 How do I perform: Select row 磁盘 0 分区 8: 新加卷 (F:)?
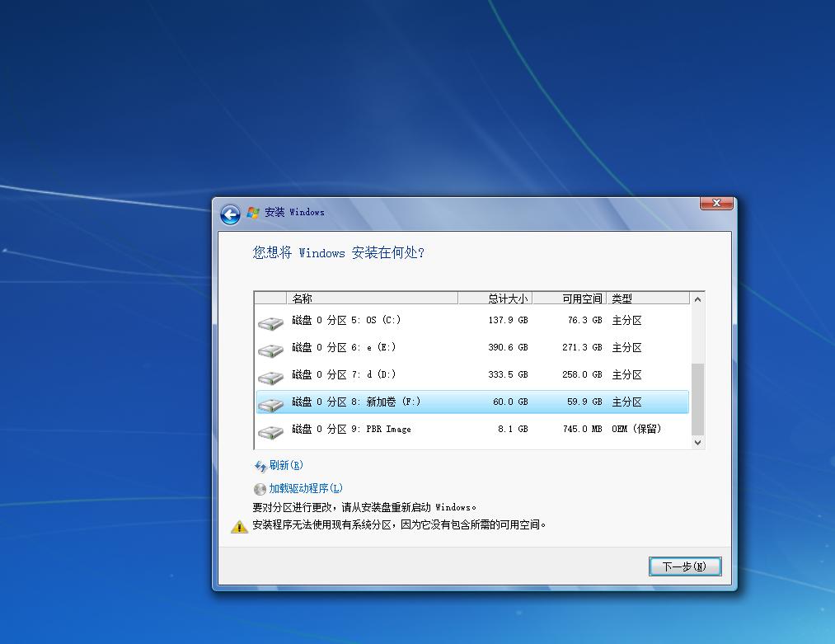click(x=472, y=402)
